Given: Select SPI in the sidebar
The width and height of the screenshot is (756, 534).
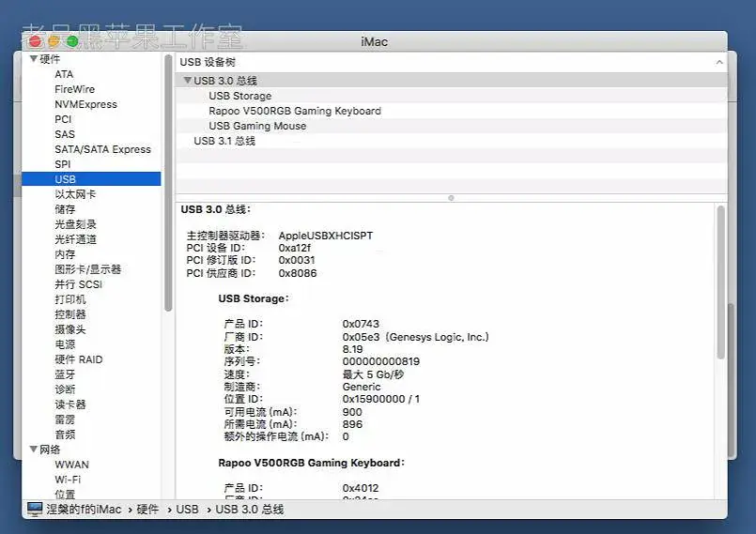Looking at the screenshot, I should 63,164.
